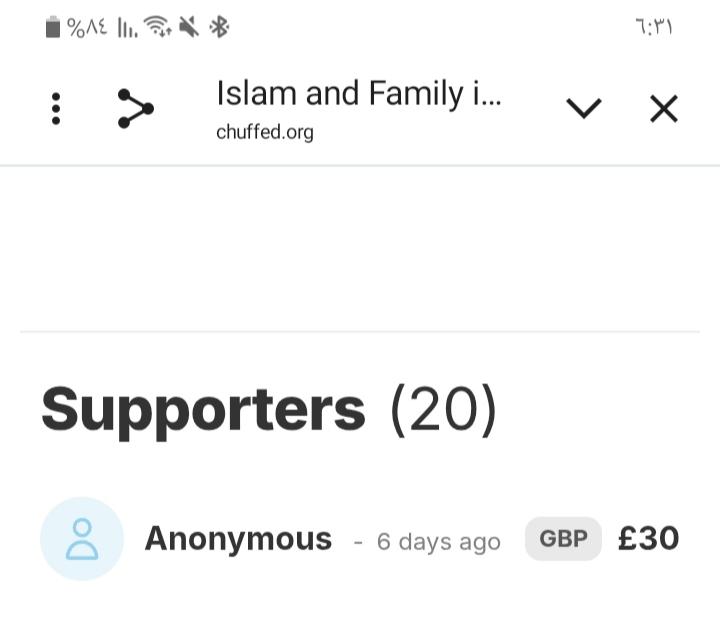This screenshot has width=720, height=617.
Task: Tap the '6 days ago' timestamp
Action: [x=439, y=542]
